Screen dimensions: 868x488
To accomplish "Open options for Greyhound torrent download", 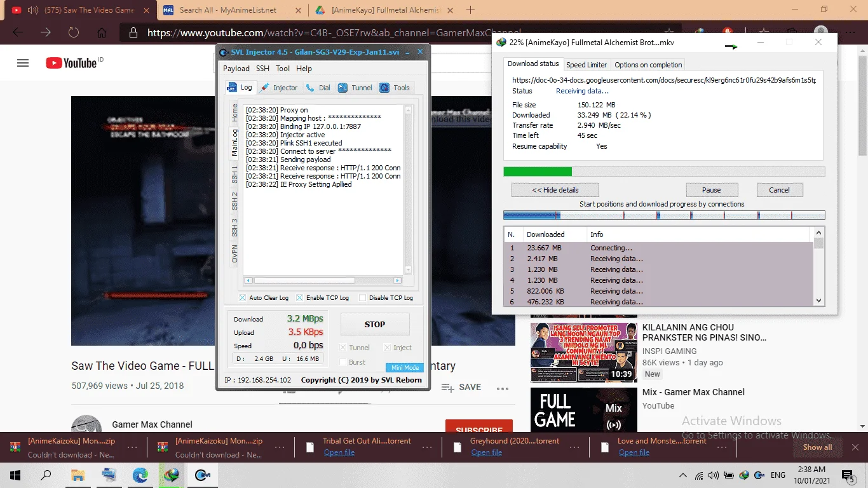I will 574,447.
